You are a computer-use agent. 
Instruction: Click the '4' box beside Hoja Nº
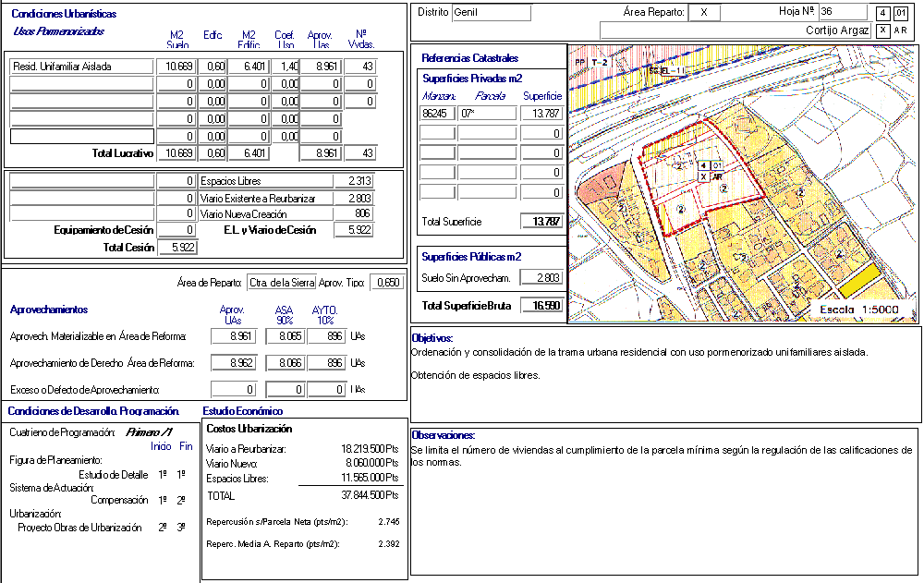pyautogui.click(x=883, y=13)
